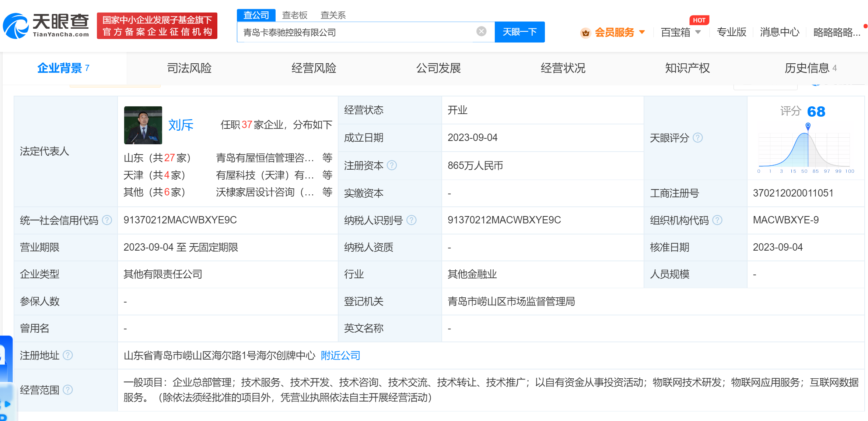
Task: Click the question mark beside 组织机构代码
Action: coord(717,220)
